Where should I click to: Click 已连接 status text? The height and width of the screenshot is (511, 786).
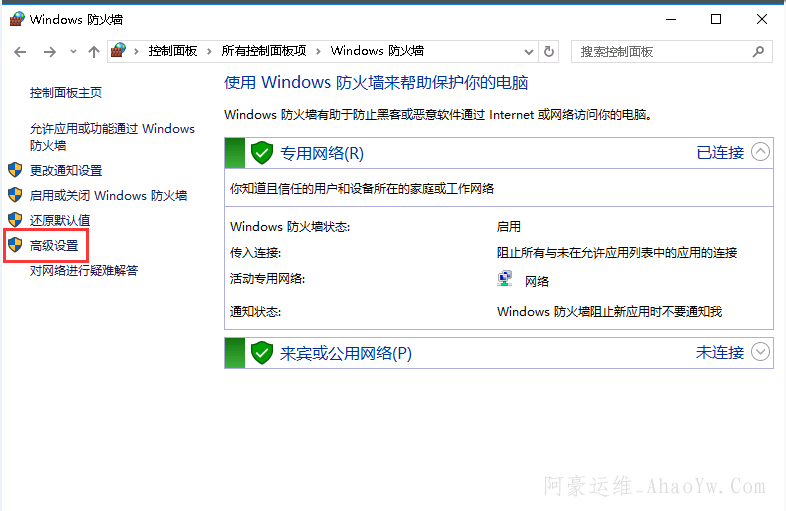point(720,152)
